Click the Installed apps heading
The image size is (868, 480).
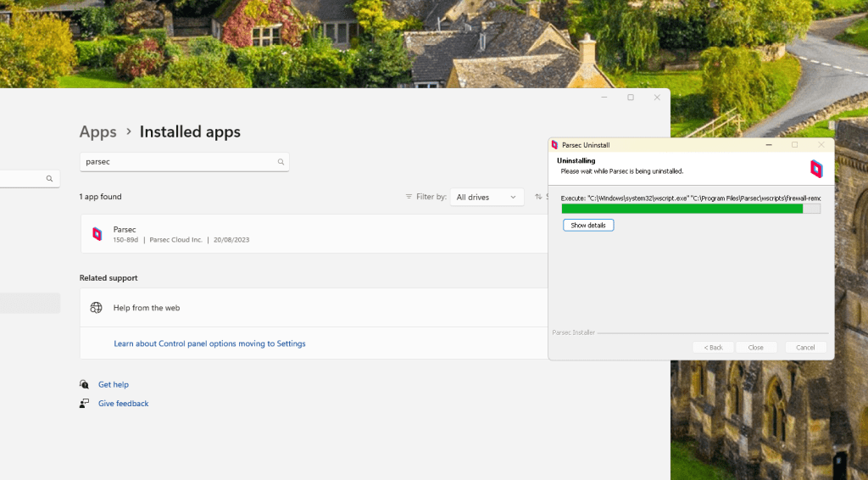tap(190, 131)
